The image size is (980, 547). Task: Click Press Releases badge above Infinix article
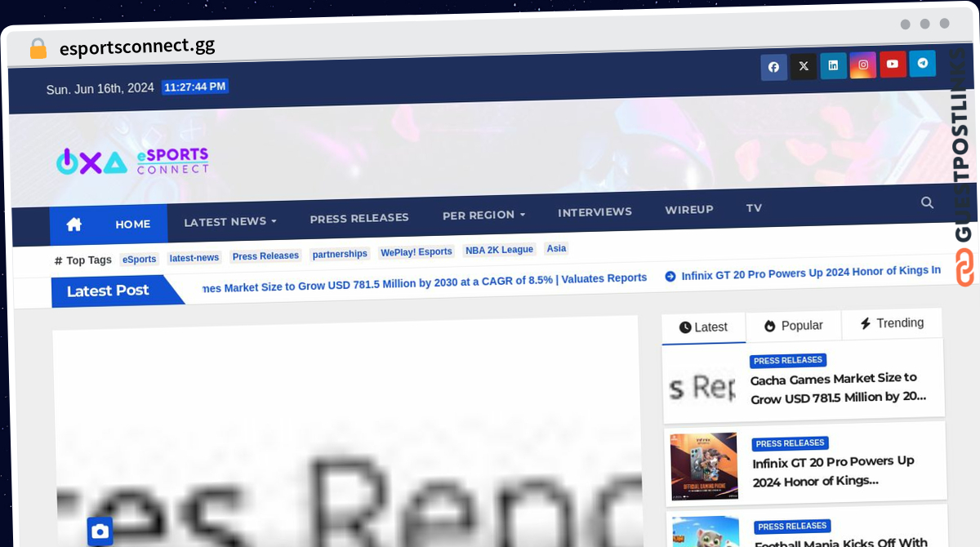click(791, 443)
